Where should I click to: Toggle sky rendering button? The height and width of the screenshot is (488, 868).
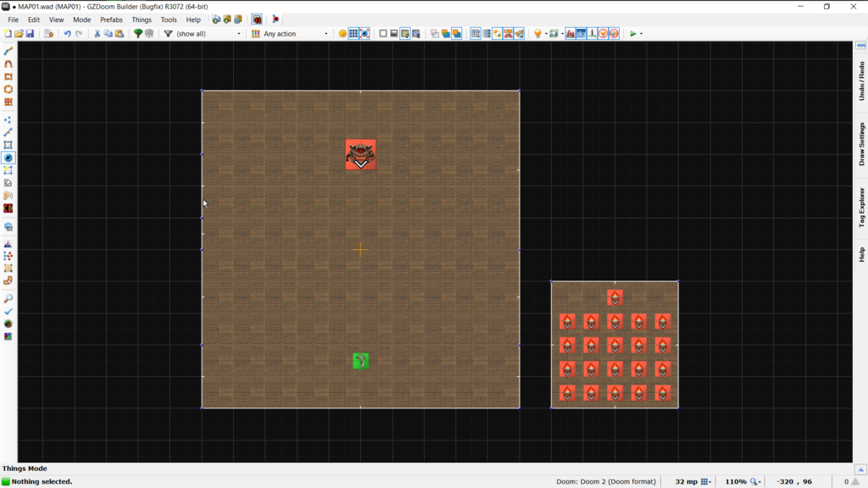pyautogui.click(x=581, y=34)
